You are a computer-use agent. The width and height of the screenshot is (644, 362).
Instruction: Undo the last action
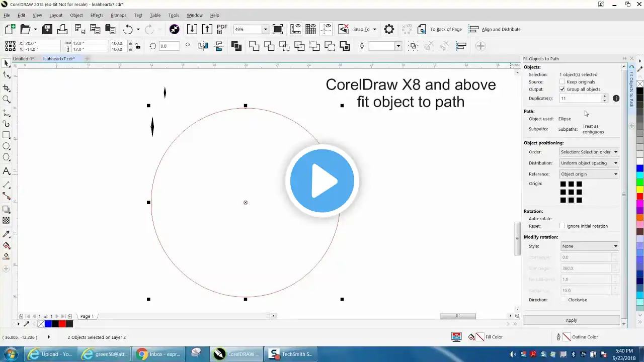pos(128,29)
